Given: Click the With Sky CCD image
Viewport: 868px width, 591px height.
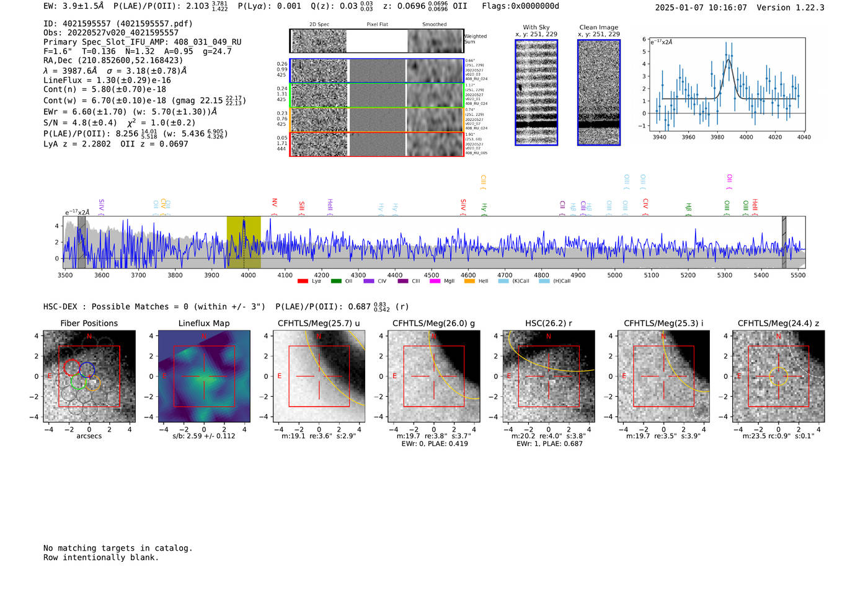Looking at the screenshot, I should [536, 92].
